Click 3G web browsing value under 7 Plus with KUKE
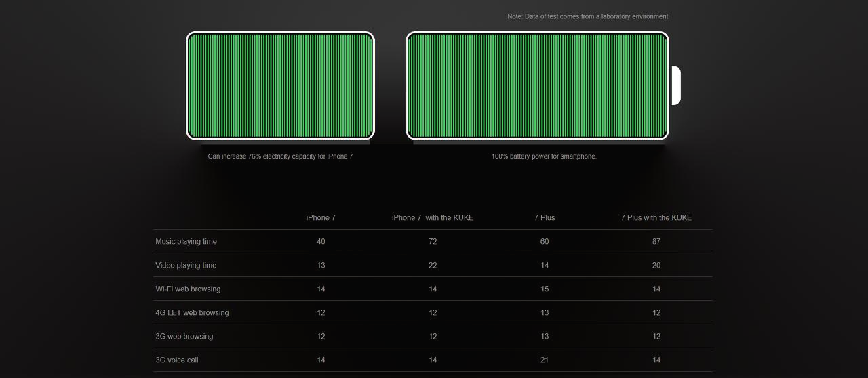868x378 pixels. 656,336
